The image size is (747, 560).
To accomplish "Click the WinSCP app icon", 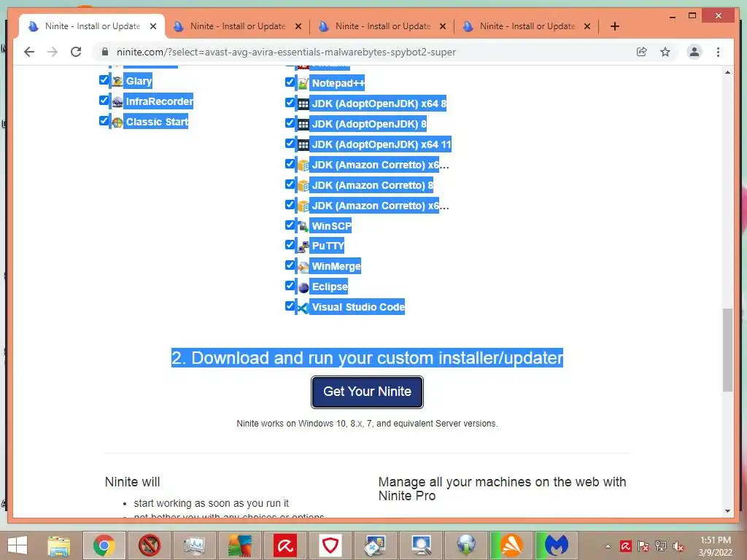I will (x=303, y=227).
